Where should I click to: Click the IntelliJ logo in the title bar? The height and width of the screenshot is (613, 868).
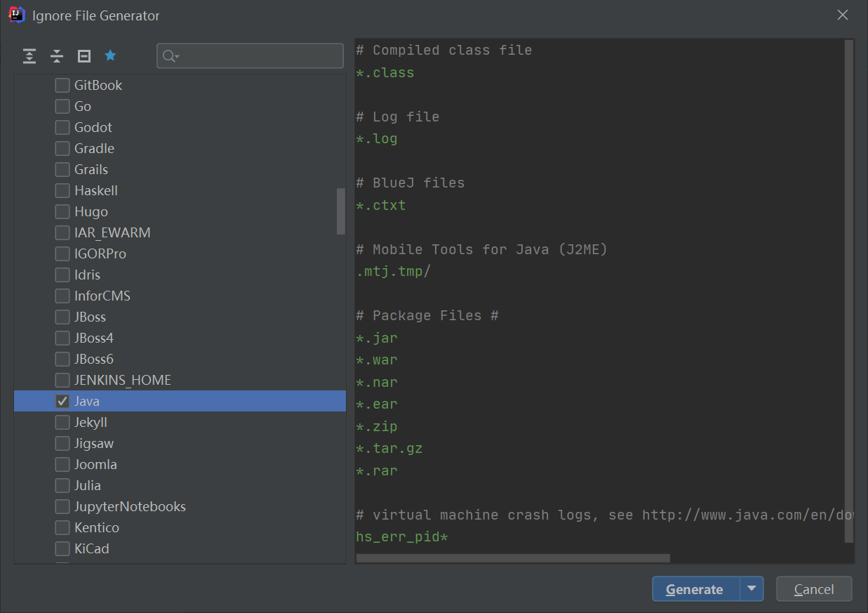pos(16,15)
